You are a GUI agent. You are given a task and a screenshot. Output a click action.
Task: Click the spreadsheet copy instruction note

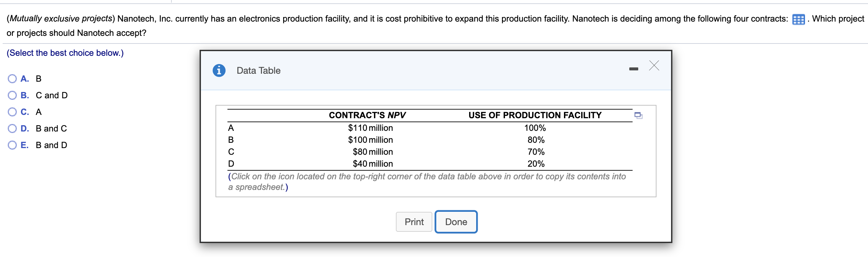[427, 181]
